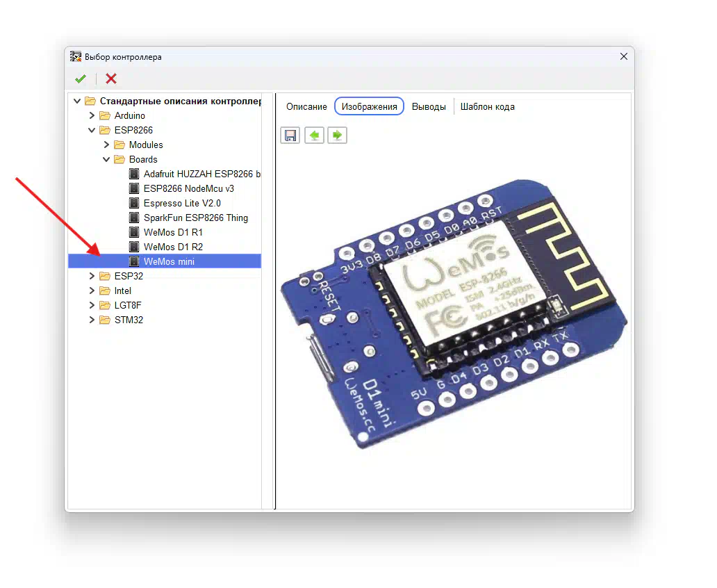
Task: Switch to the Описание tab
Action: coord(306,106)
